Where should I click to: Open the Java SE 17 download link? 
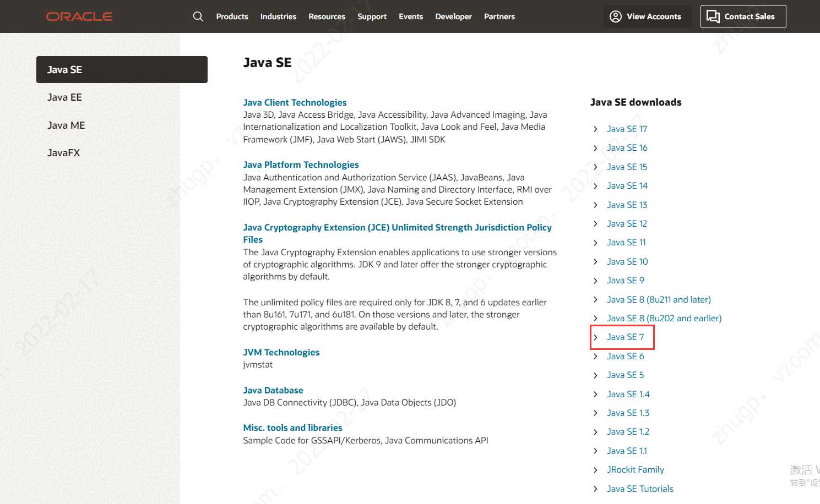pyautogui.click(x=627, y=129)
